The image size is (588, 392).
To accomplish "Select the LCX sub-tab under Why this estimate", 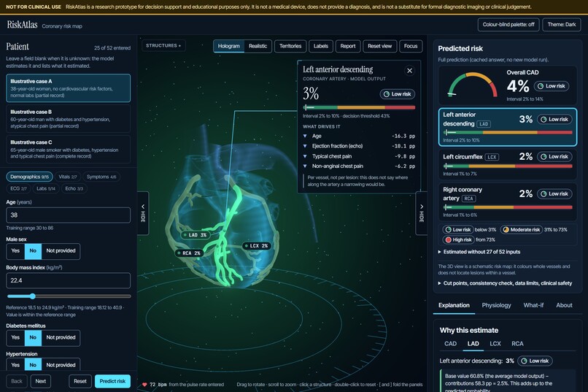I will [495, 344].
